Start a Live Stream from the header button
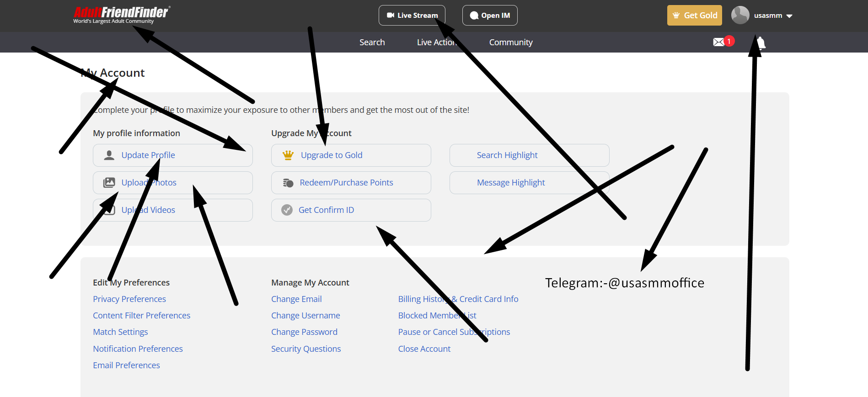868x397 pixels. 412,16
